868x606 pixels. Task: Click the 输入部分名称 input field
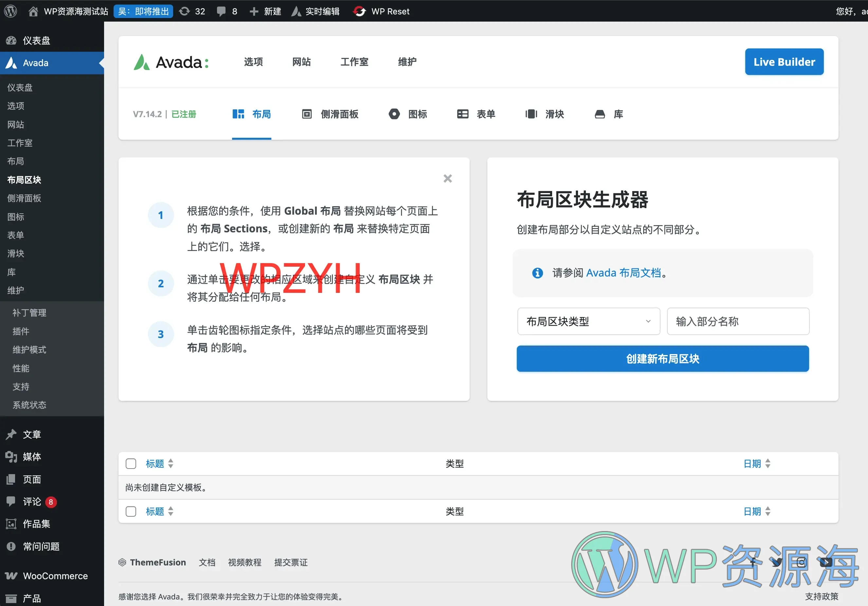[738, 321]
